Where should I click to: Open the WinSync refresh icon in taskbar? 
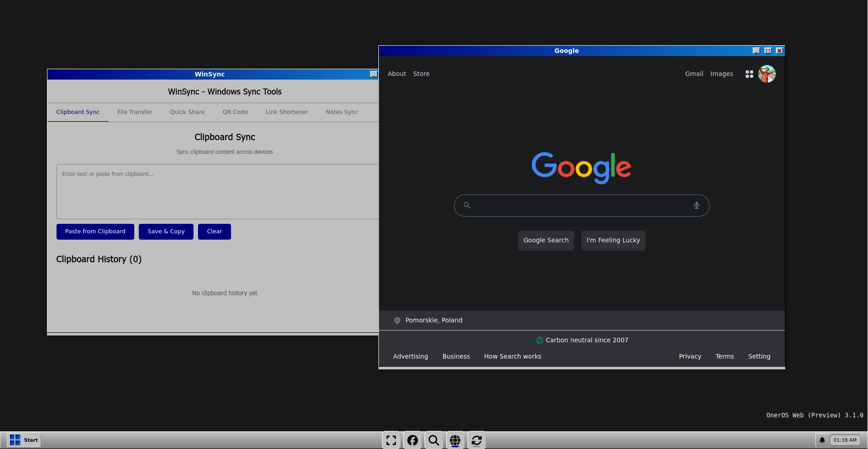coord(476,440)
